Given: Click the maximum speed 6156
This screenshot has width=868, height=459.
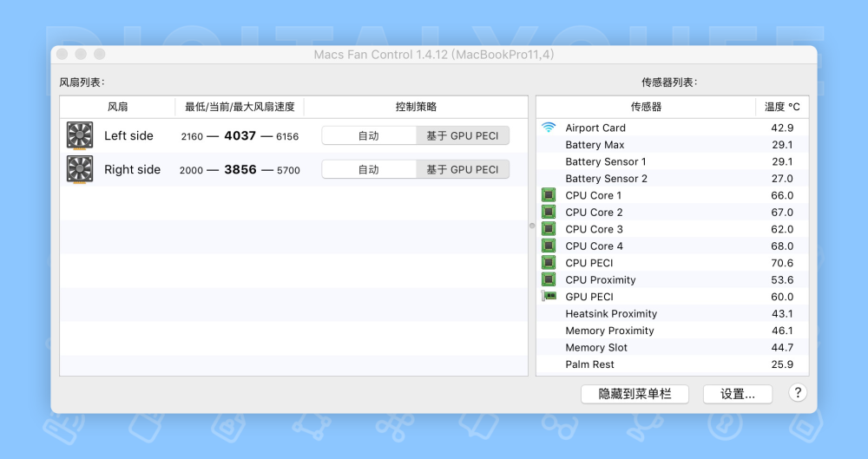Looking at the screenshot, I should [287, 136].
